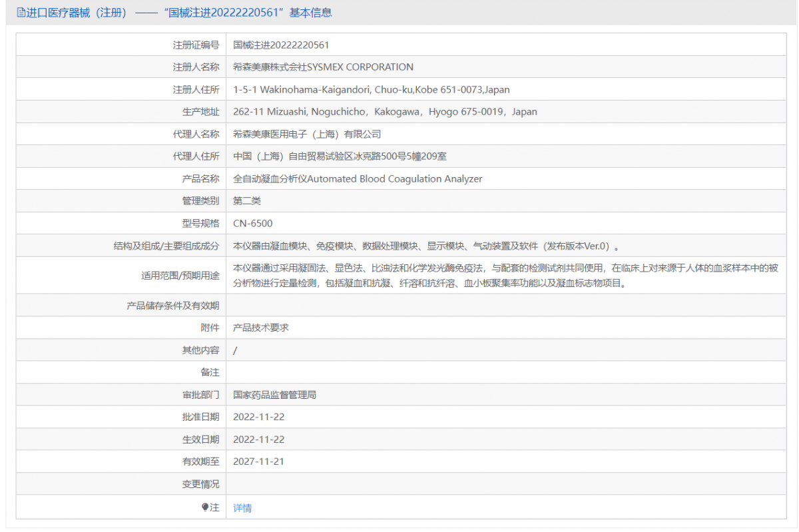Click attachment value 产品技术要求

(261, 328)
